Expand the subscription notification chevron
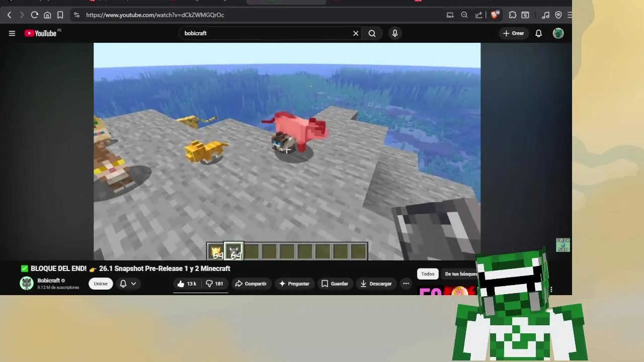Viewport: 644px width, 362px height. point(133,284)
